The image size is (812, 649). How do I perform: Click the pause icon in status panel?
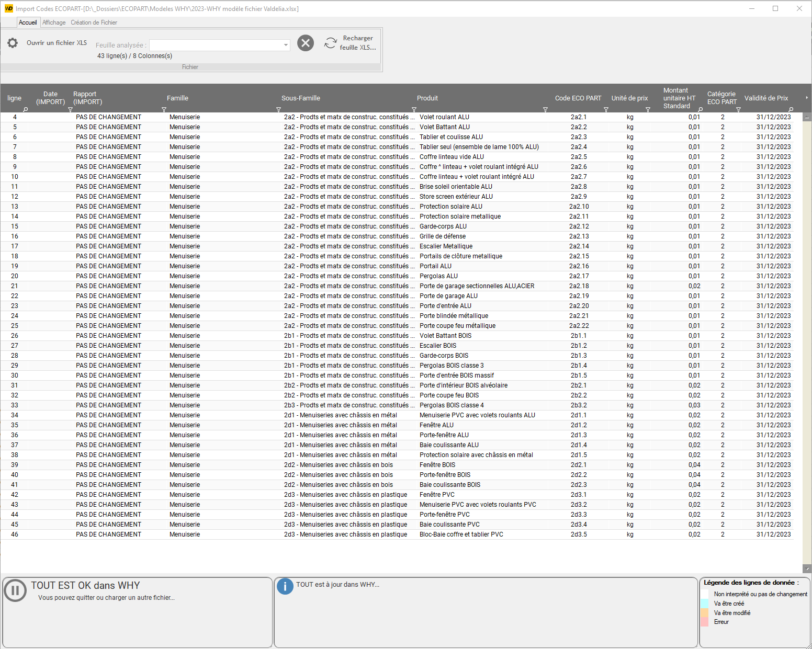tap(15, 590)
